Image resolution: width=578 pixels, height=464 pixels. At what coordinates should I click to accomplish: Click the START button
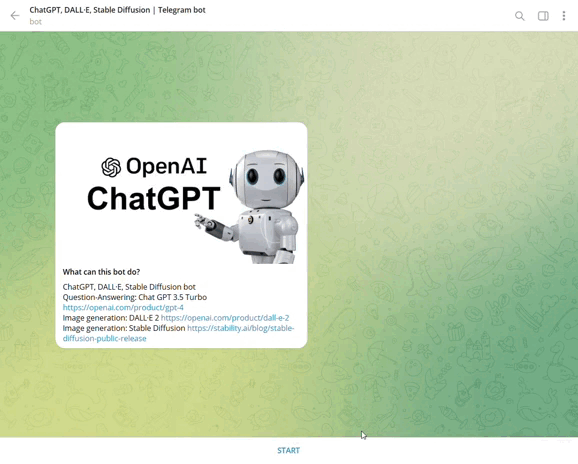pos(289,450)
